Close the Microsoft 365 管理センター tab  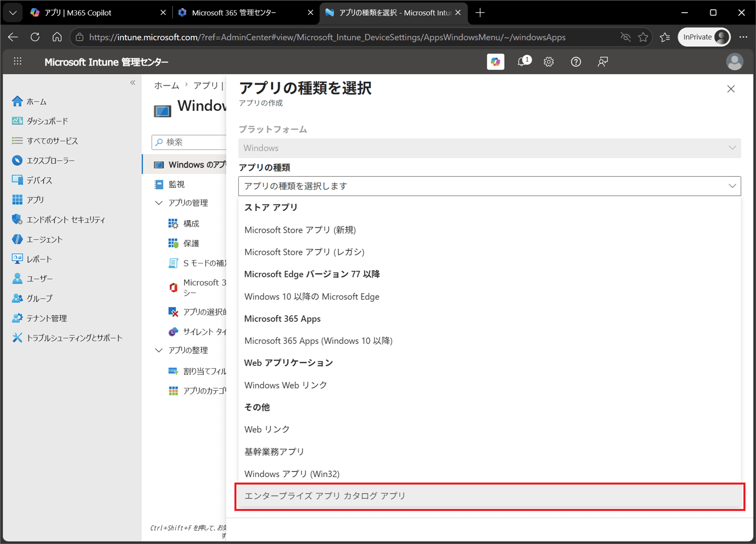tap(310, 13)
